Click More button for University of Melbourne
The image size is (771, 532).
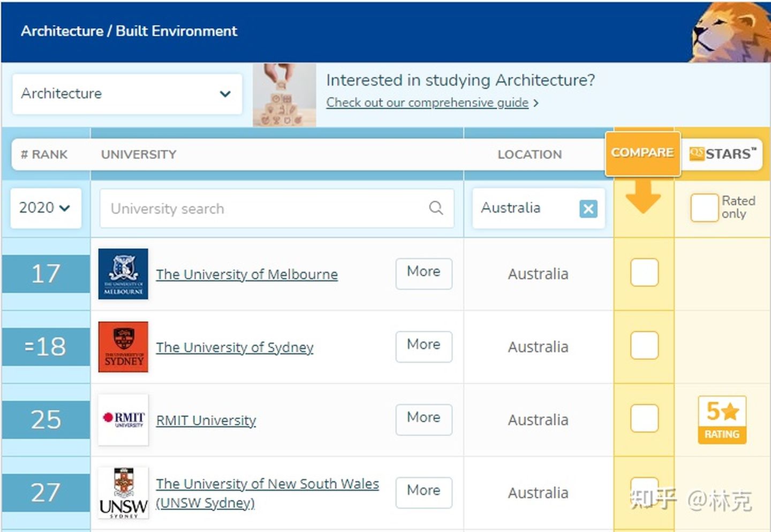pyautogui.click(x=424, y=273)
